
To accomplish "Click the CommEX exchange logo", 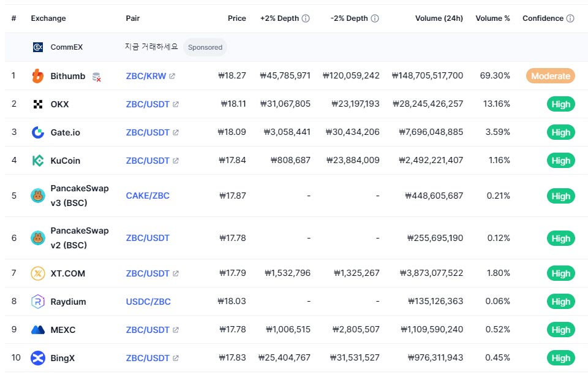I will [x=38, y=47].
